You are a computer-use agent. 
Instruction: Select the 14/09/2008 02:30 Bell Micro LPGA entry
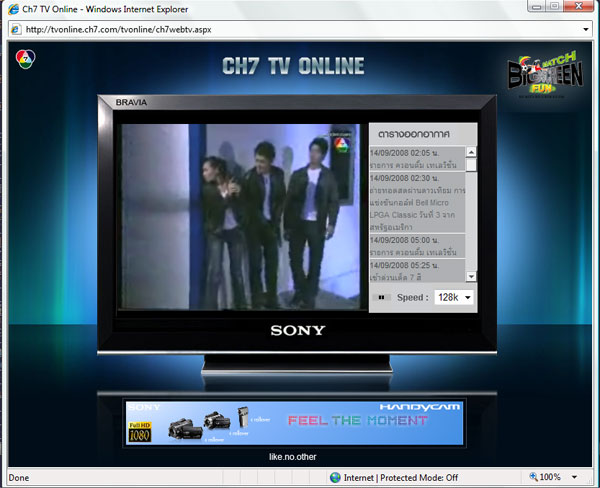click(417, 202)
